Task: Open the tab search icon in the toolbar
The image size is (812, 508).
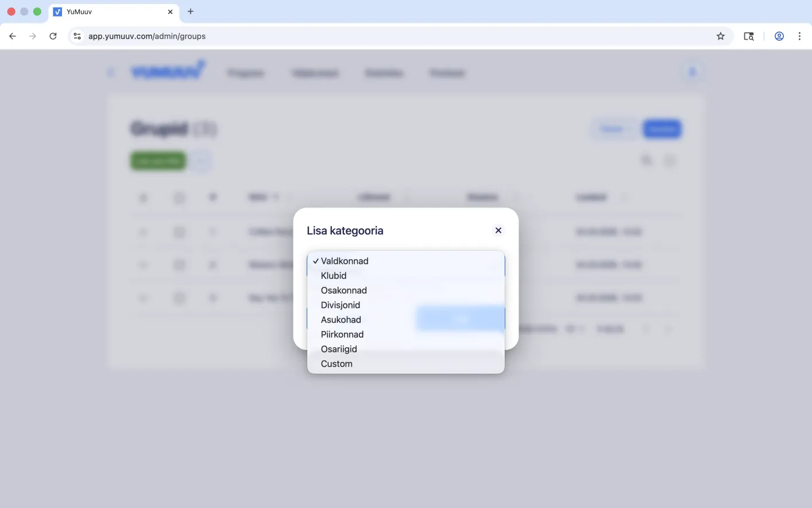Action: click(749, 36)
